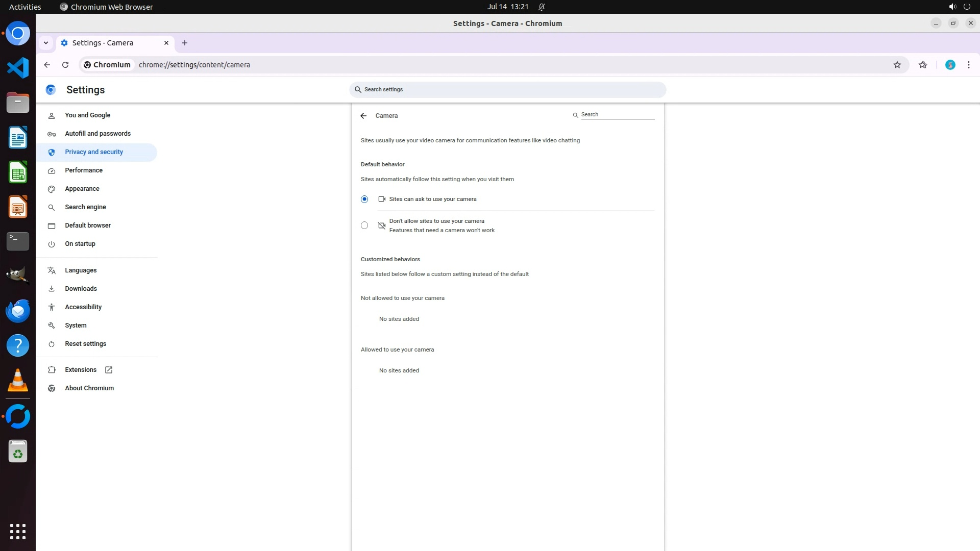Click the profile avatar icon
Viewport: 980px width, 551px height.
click(950, 65)
